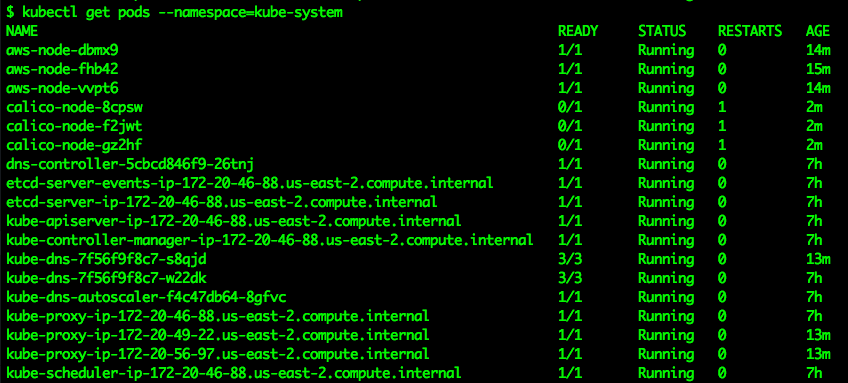Viewport: 848px width, 383px height.
Task: Click the 3/3 ready value for kube-dns-7f56f9f8c7-w22dk
Action: point(570,278)
